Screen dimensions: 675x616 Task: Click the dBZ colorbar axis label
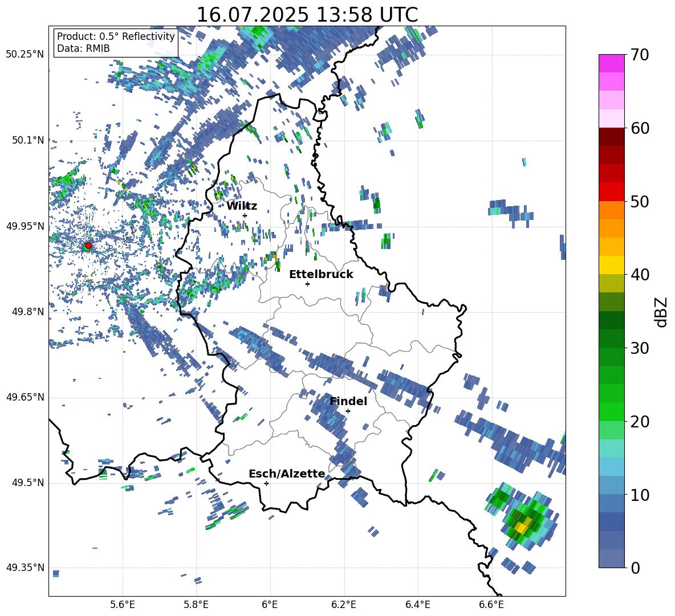[662, 312]
